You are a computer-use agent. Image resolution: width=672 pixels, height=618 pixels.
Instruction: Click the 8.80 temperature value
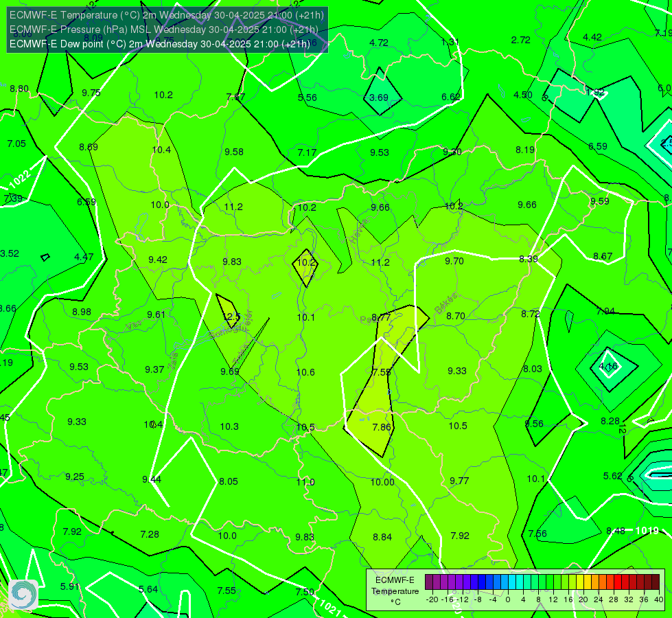point(19,89)
